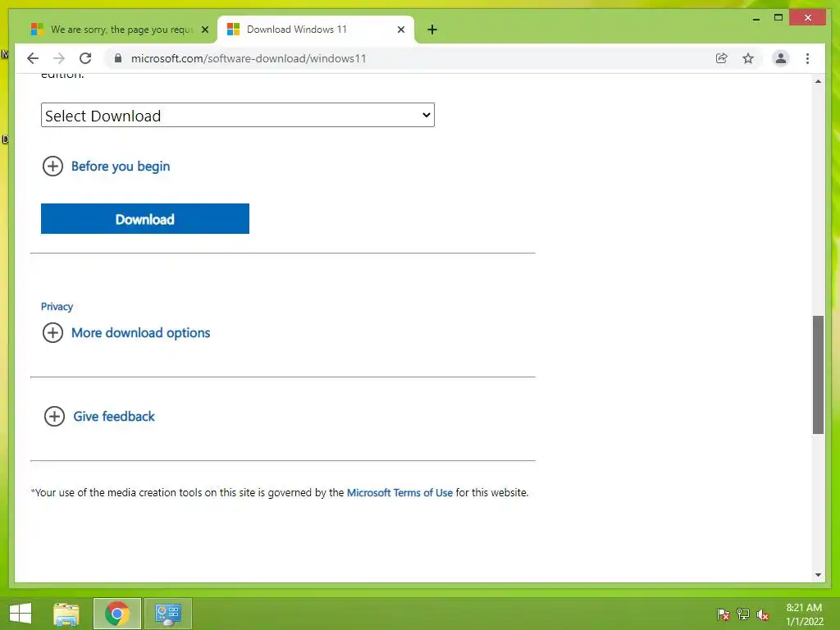Minimize the Chrome window
This screenshot has width=840, height=630.
pos(756,18)
